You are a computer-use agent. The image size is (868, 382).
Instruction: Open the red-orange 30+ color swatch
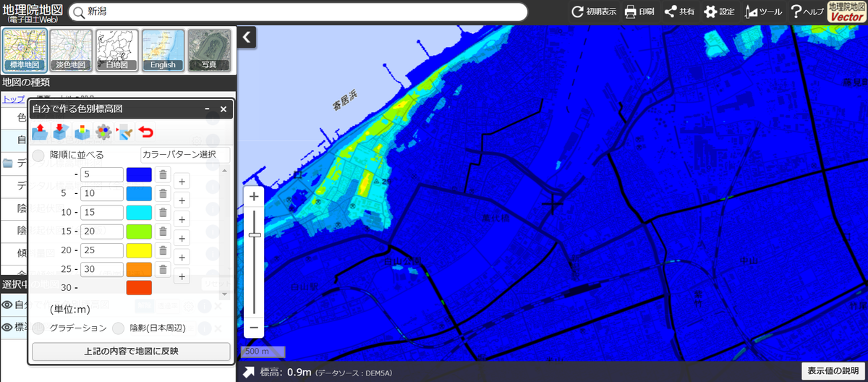(139, 288)
